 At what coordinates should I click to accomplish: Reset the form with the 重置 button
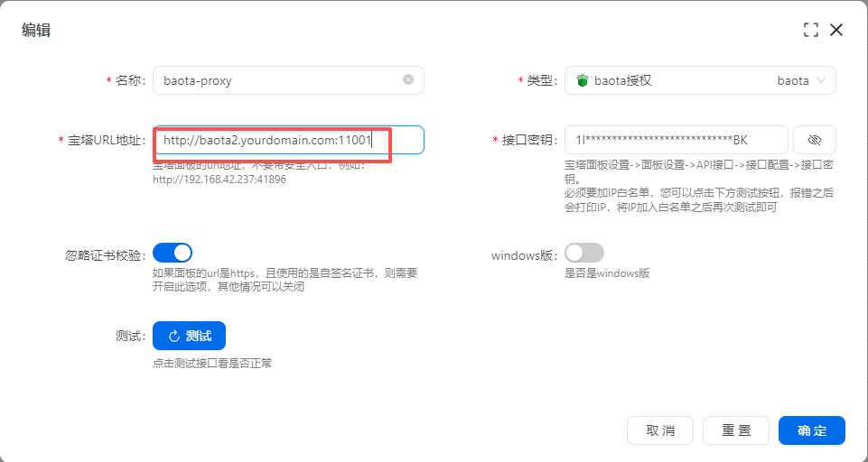click(x=735, y=430)
